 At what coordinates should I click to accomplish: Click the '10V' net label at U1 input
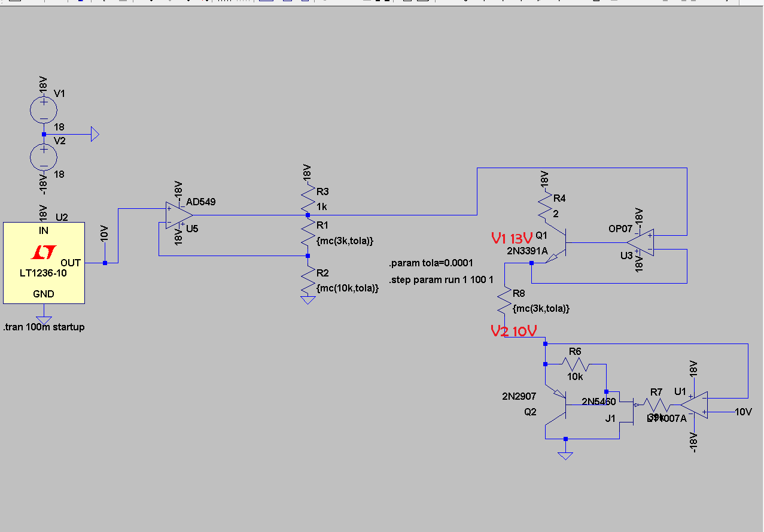click(743, 412)
